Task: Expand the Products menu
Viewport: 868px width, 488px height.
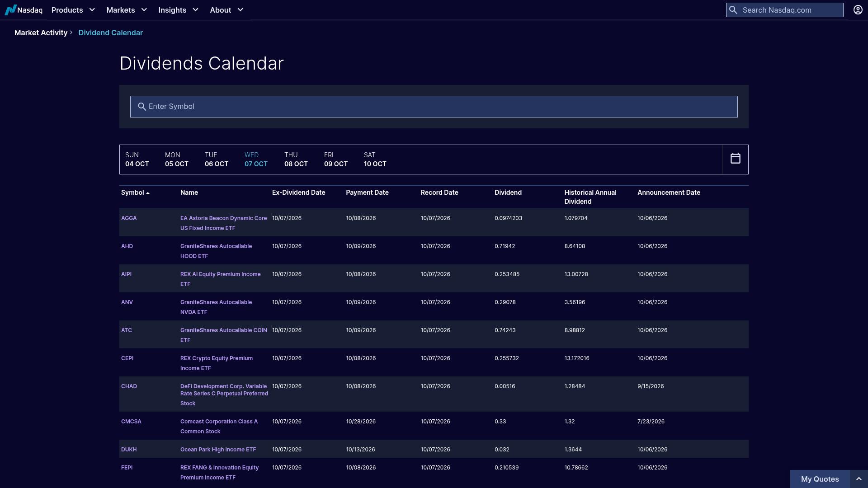Action: tap(73, 10)
